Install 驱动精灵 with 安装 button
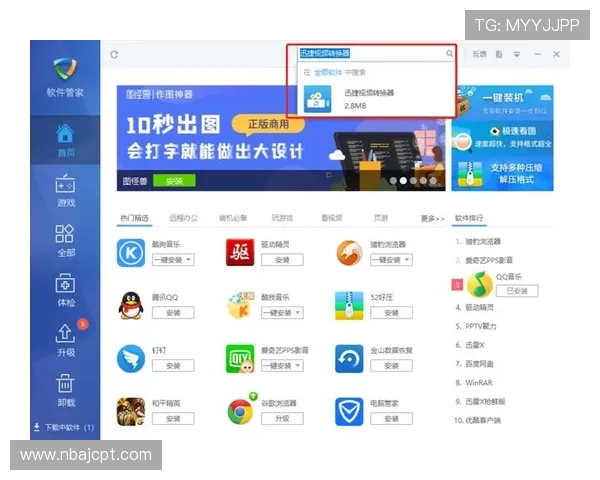This screenshot has width=600, height=480. (x=282, y=260)
